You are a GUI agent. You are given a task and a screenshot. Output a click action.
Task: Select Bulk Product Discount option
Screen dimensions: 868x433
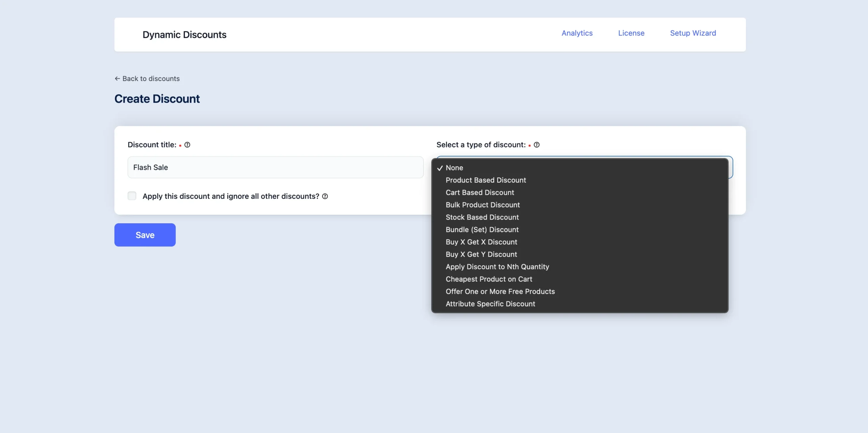tap(482, 205)
